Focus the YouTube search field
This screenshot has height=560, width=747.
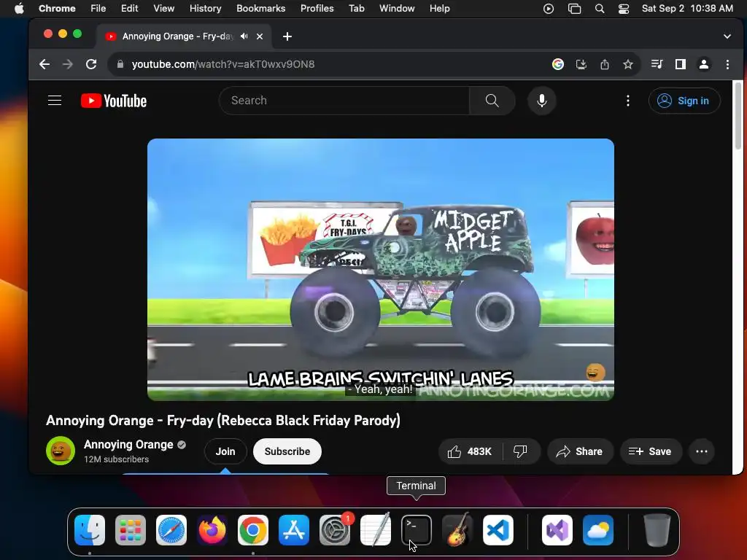(x=344, y=101)
